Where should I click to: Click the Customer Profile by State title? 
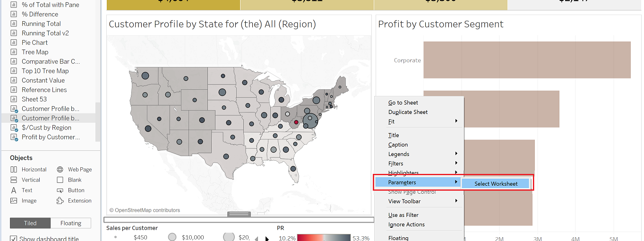tap(212, 24)
